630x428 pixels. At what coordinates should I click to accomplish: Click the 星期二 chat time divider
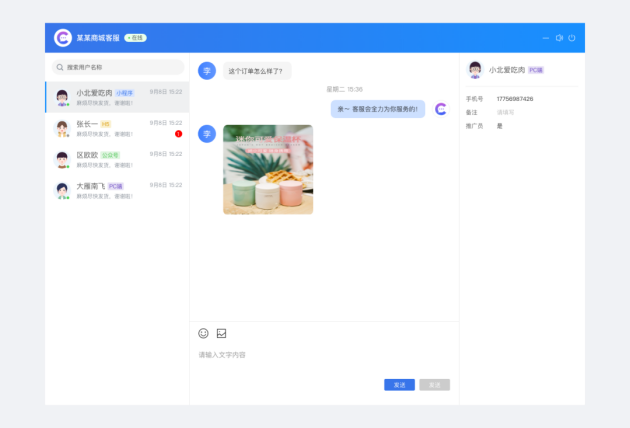click(344, 89)
